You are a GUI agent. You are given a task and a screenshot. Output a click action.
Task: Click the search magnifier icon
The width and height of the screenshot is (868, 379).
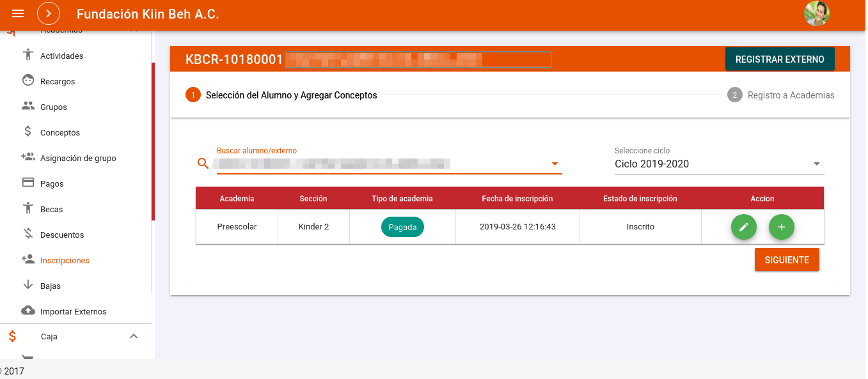pyautogui.click(x=203, y=164)
